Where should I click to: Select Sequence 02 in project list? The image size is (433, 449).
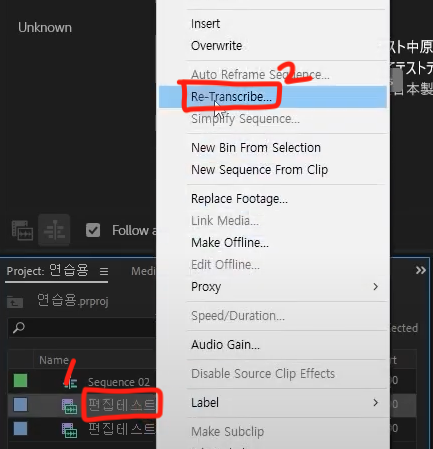tap(119, 382)
